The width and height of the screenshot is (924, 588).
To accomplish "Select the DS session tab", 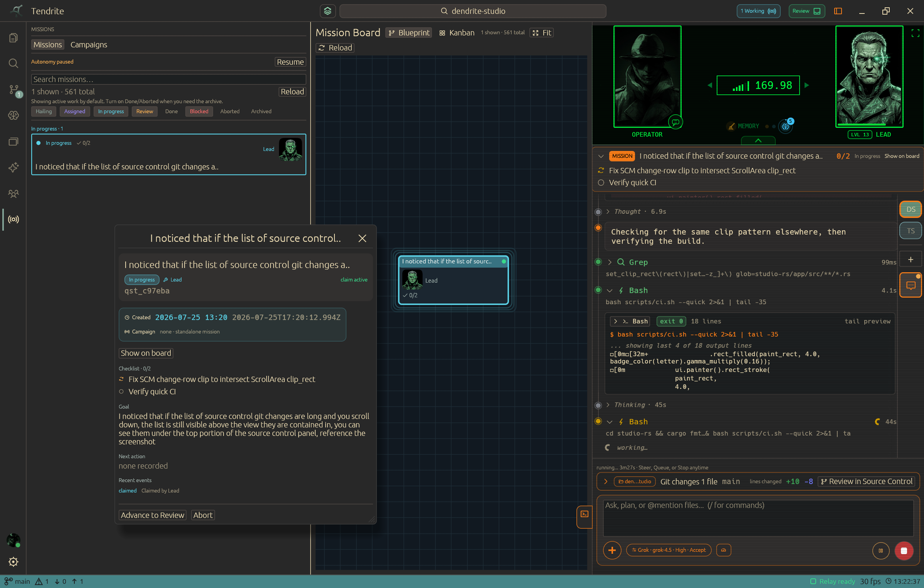I will (x=911, y=209).
